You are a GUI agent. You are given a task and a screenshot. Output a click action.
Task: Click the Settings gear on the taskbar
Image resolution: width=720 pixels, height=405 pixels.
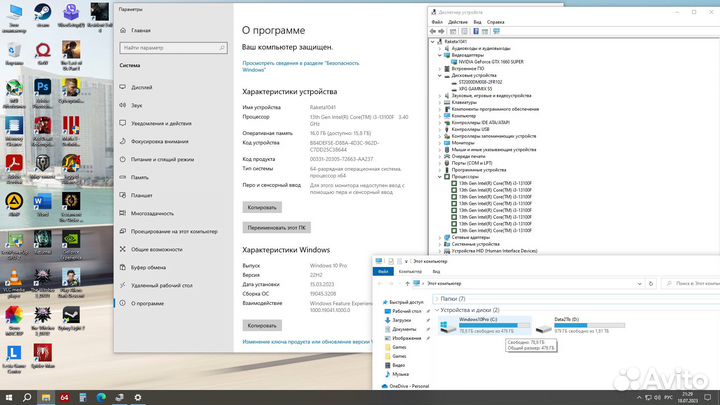[138, 397]
